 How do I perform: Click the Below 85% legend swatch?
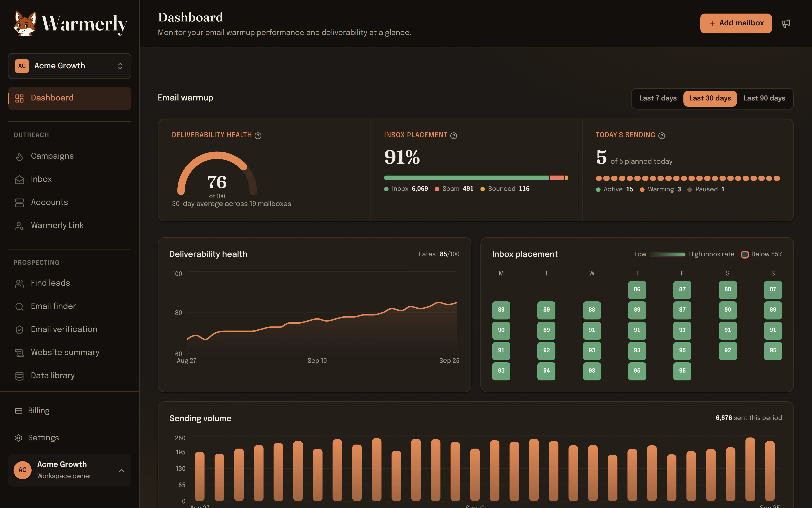pos(745,254)
